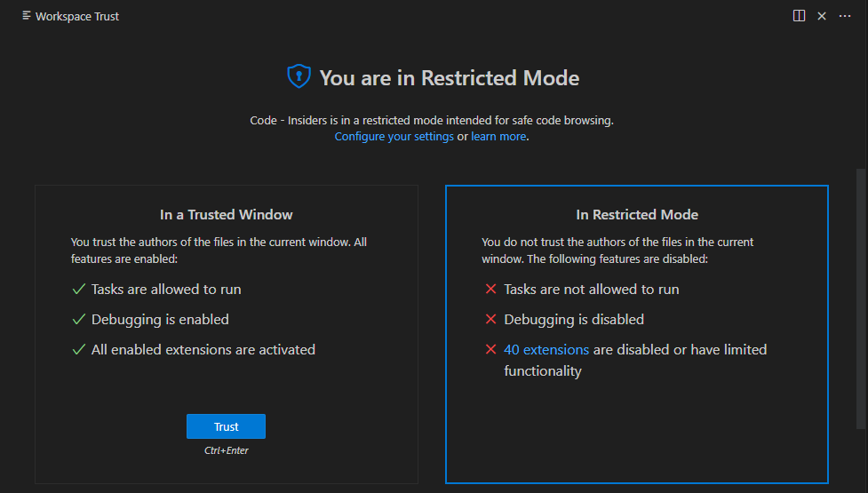Click the shield icon beside Restricted Mode heading
This screenshot has height=493, width=868.
click(x=299, y=77)
